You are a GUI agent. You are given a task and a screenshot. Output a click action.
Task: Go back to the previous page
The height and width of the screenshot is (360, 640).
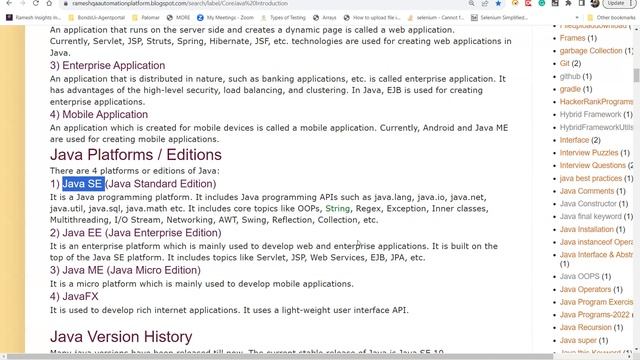pyautogui.click(x=9, y=3)
